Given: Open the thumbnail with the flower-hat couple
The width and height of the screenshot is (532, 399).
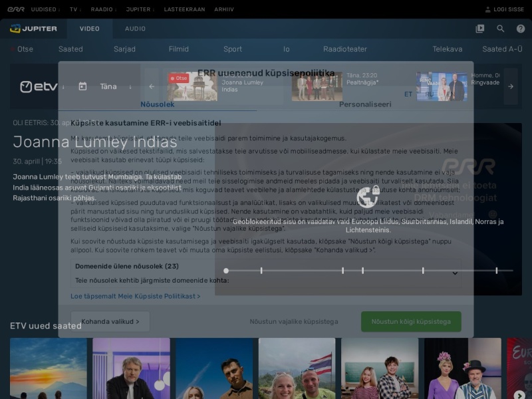Looking at the screenshot, I should pyautogui.click(x=463, y=368).
